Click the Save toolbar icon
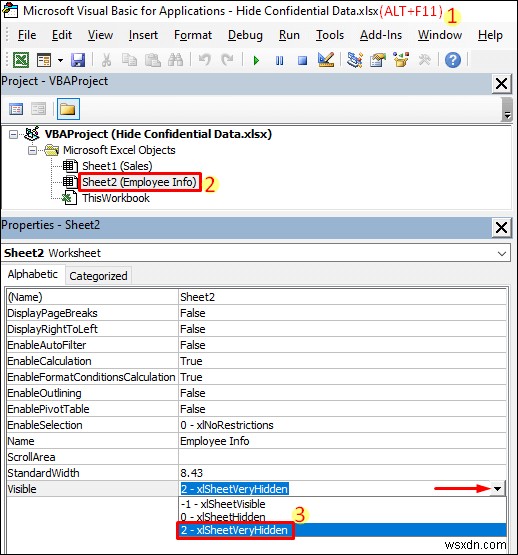Viewport: 518px width, 555px height. pyautogui.click(x=78, y=60)
